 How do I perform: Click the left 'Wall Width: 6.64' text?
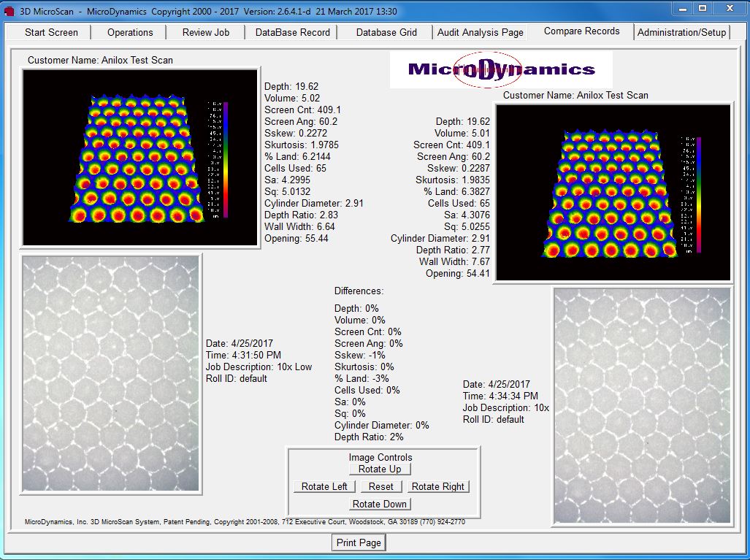click(299, 226)
